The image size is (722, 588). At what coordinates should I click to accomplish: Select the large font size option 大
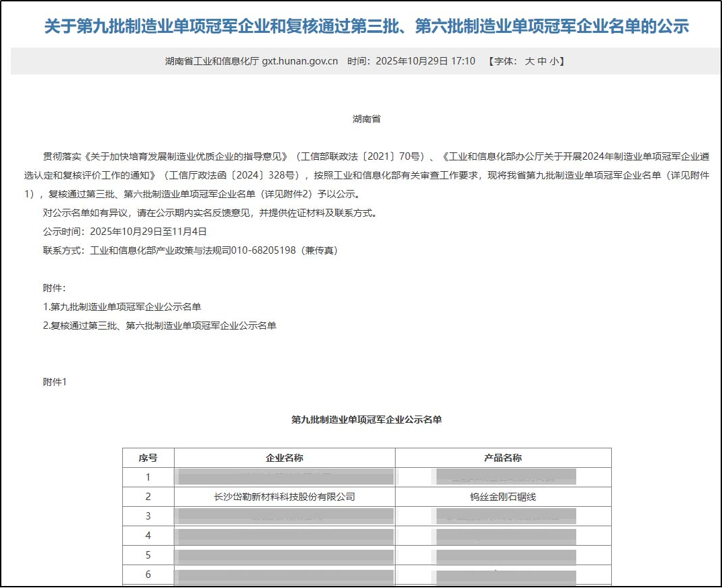point(529,61)
